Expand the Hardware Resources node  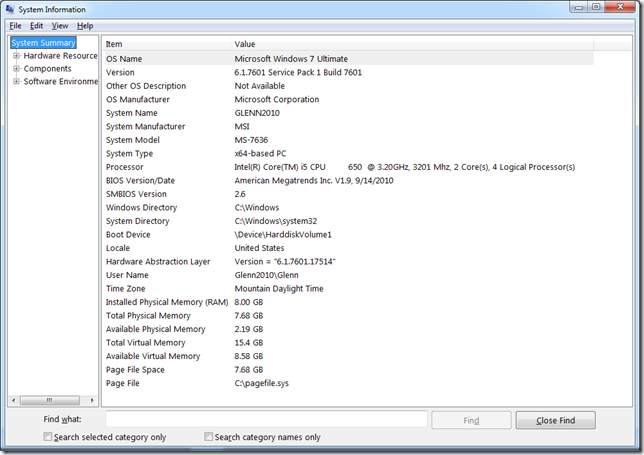(16, 55)
